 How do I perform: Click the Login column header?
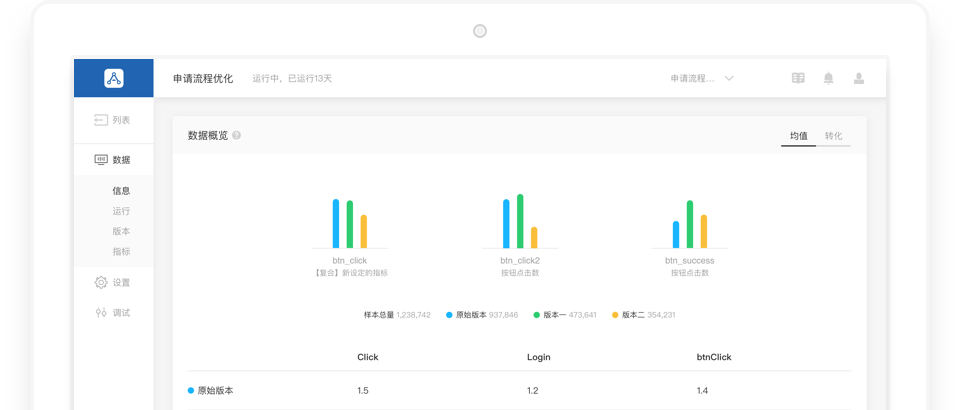point(539,357)
